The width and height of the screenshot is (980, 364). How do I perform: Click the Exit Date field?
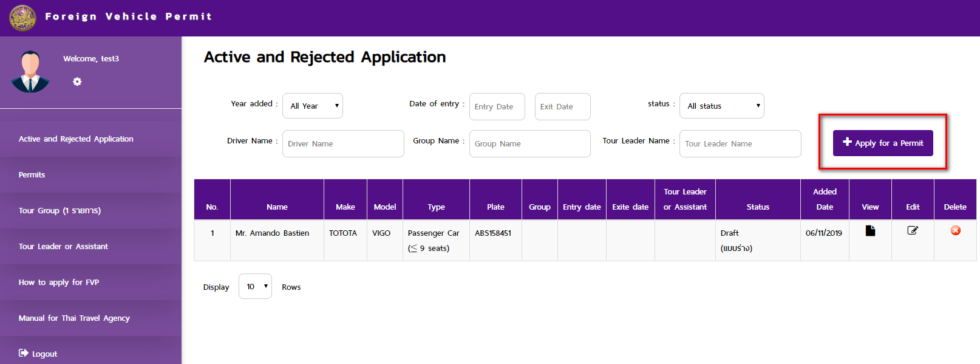563,106
